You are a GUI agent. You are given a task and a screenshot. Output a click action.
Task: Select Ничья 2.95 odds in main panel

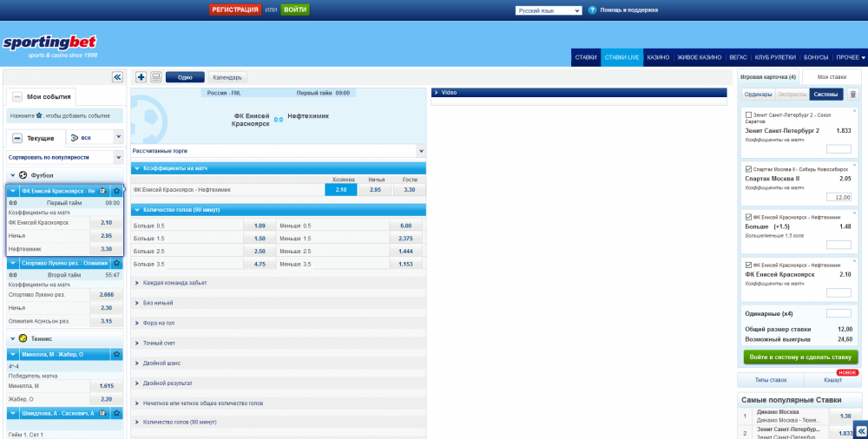(375, 190)
